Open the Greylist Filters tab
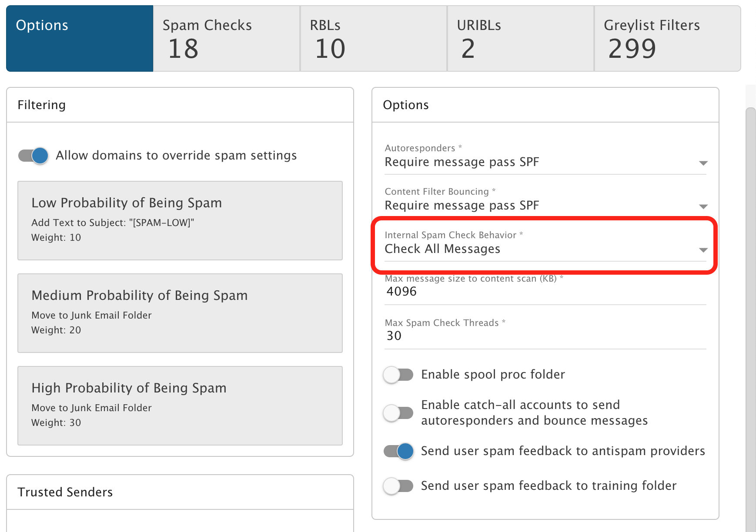This screenshot has height=532, width=756. point(668,38)
